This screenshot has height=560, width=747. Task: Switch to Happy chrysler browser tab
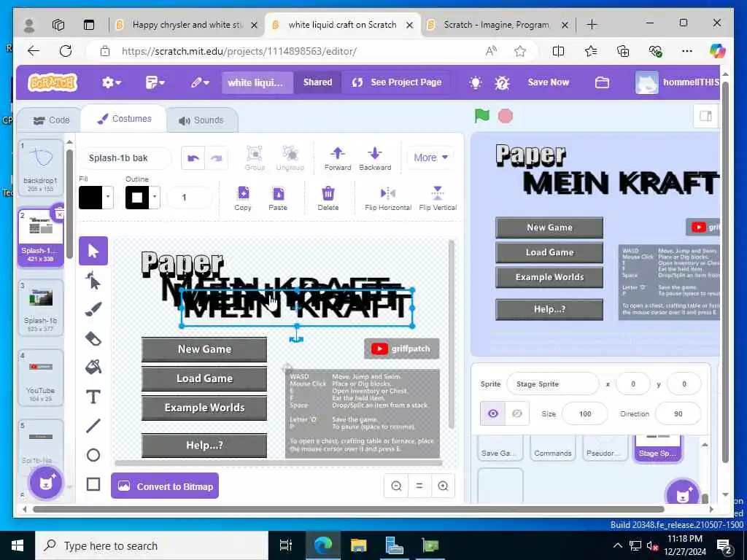pyautogui.click(x=187, y=25)
